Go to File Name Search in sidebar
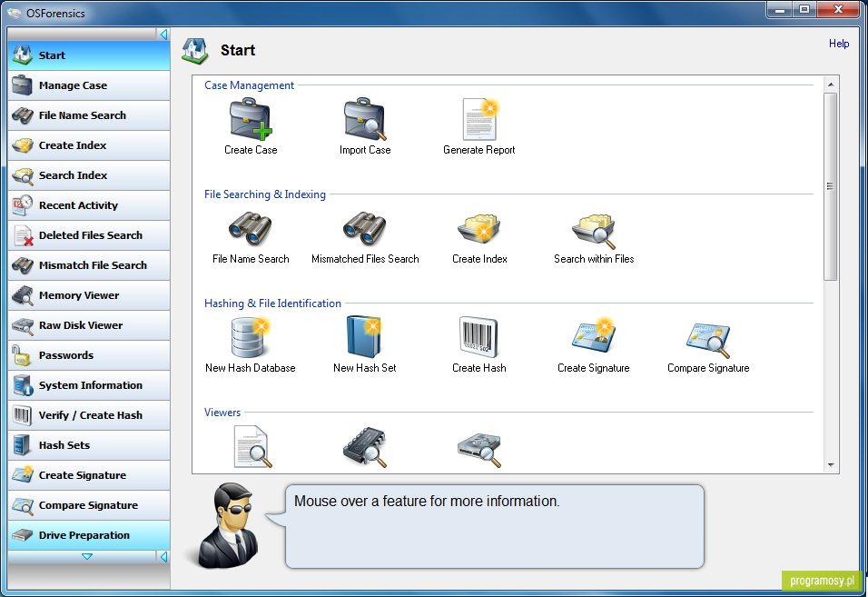 click(89, 115)
